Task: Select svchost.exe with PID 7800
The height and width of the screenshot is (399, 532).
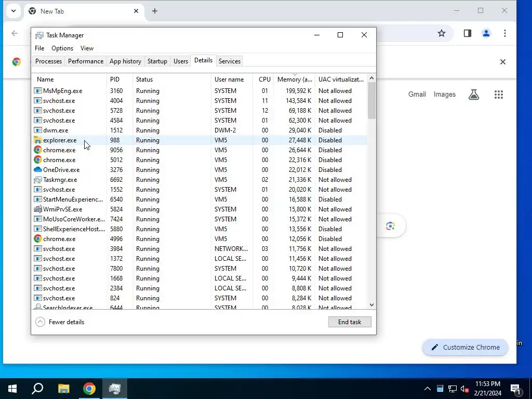Action: [x=200, y=269]
